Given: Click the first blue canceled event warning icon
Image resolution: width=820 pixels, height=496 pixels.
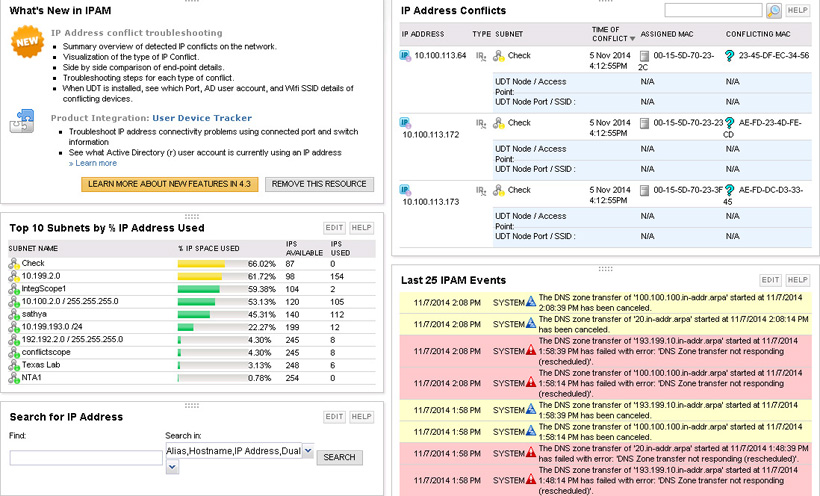Looking at the screenshot, I should [531, 301].
